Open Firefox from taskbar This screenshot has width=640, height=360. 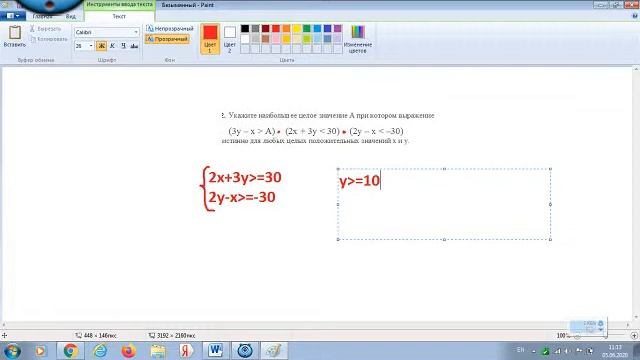[129, 351]
